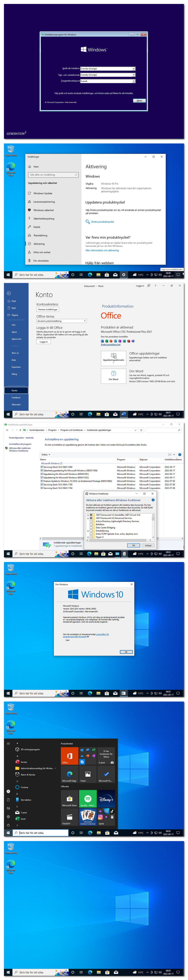Open the Ordna dropdown in Installerade uppdateringar

pos(46,455)
